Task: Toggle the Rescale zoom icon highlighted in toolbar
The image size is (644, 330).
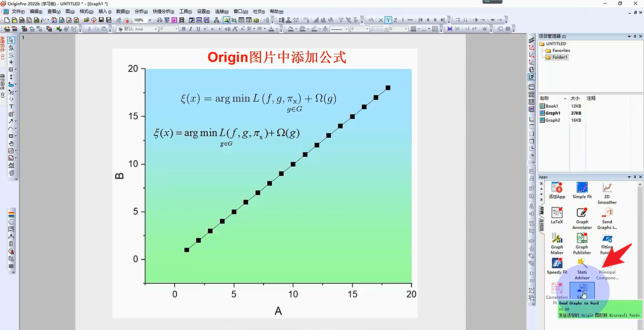Action: pyautogui.click(x=227, y=20)
